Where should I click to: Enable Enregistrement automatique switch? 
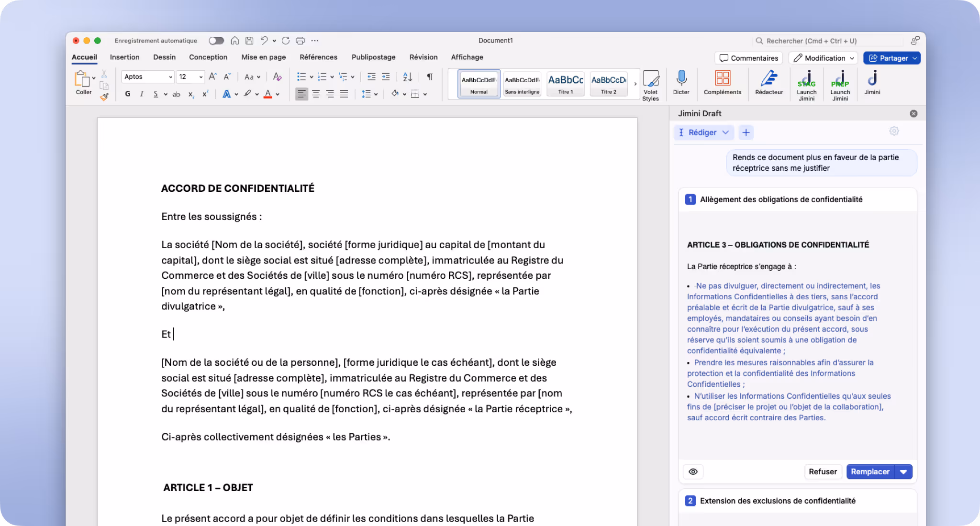216,41
